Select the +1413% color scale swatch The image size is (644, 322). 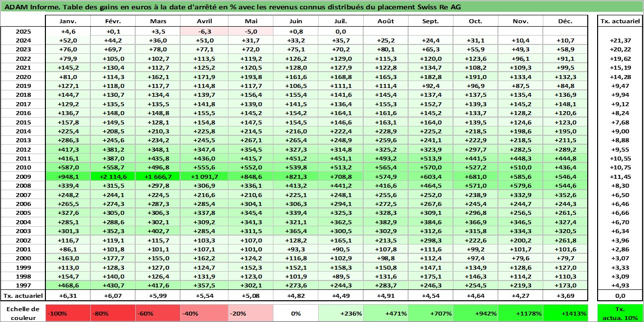click(x=566, y=313)
